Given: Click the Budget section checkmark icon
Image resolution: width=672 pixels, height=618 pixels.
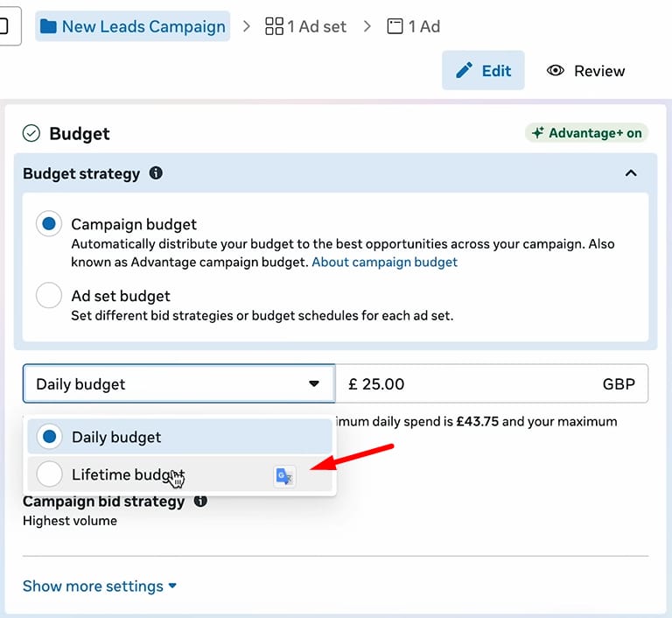Looking at the screenshot, I should 31,133.
